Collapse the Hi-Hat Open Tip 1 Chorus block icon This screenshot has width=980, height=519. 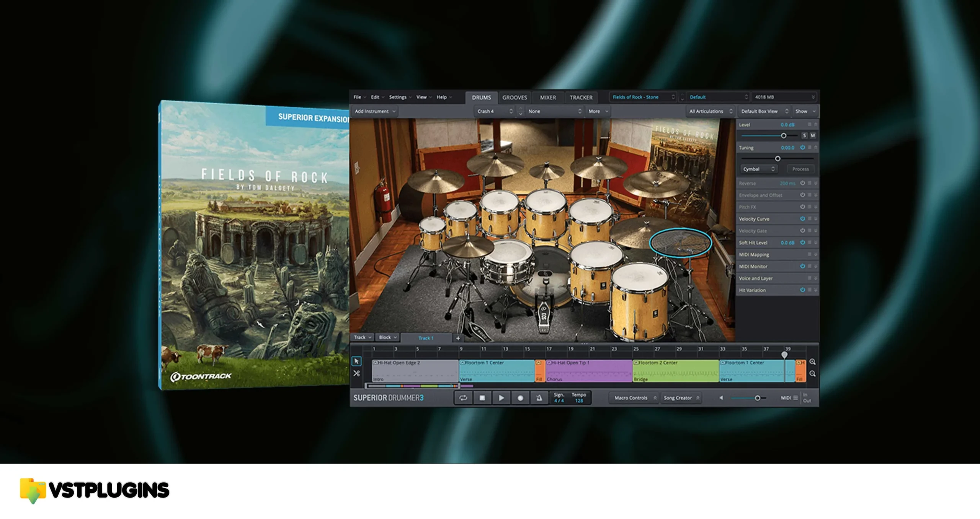[x=549, y=363]
